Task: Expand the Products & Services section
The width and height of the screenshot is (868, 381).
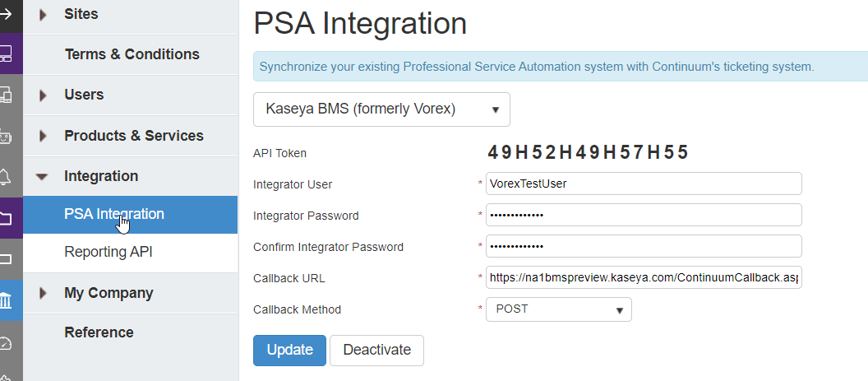Action: click(44, 137)
